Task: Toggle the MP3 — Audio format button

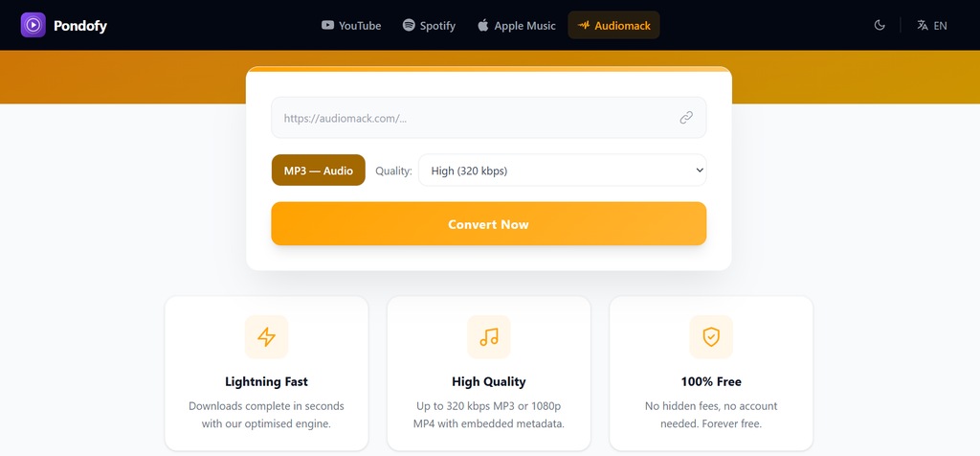Action: tap(318, 171)
